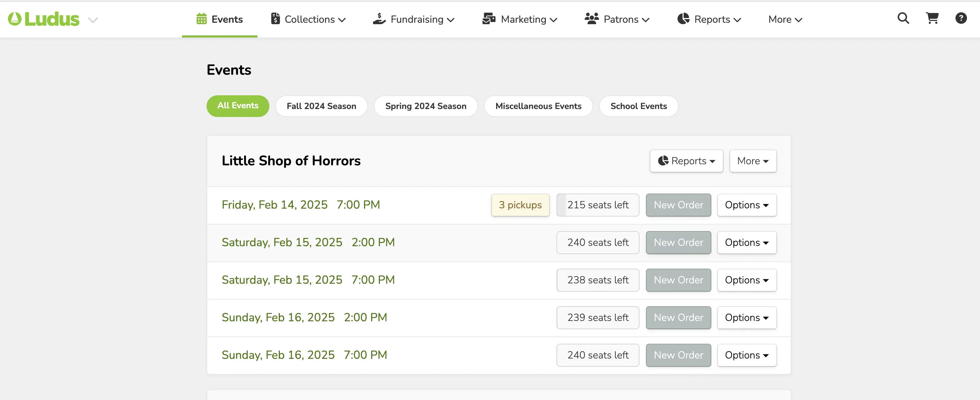
Task: Click the Patrons people icon
Action: point(591,19)
